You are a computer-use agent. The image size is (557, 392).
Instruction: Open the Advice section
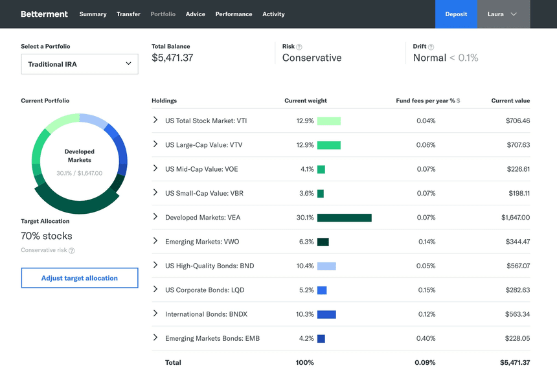coord(196,14)
